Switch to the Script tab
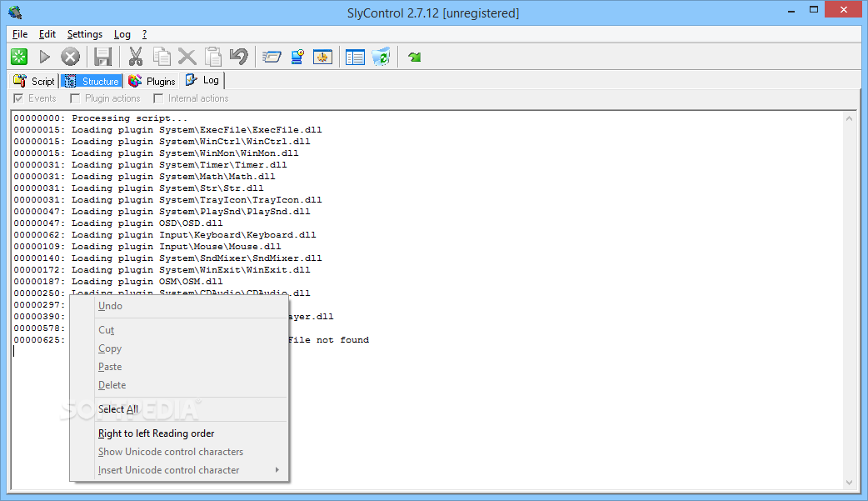Screen dimensions: 868x501 34,81
